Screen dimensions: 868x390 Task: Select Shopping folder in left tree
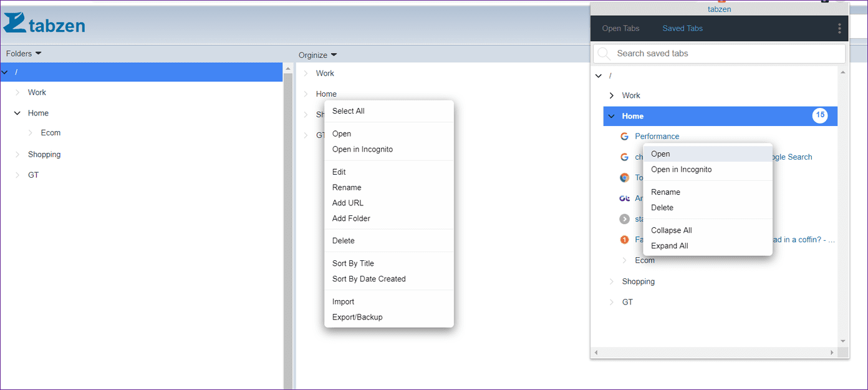44,154
